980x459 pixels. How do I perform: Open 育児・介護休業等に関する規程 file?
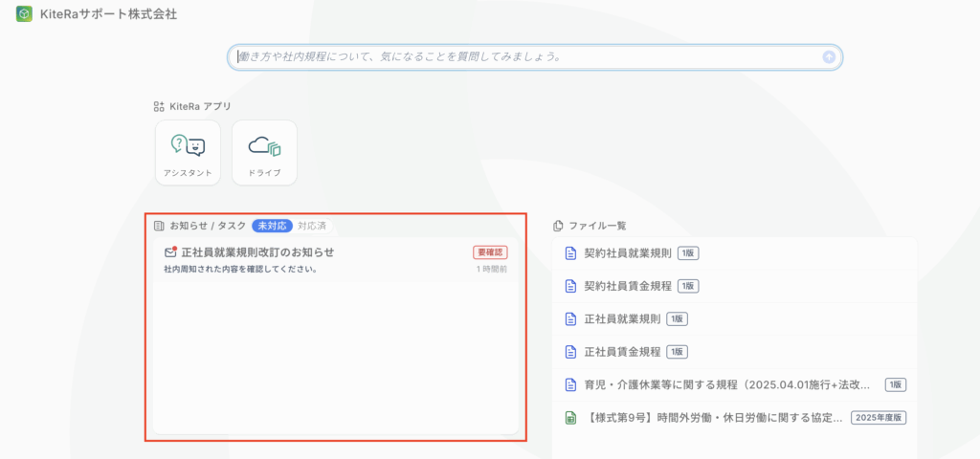tap(727, 384)
